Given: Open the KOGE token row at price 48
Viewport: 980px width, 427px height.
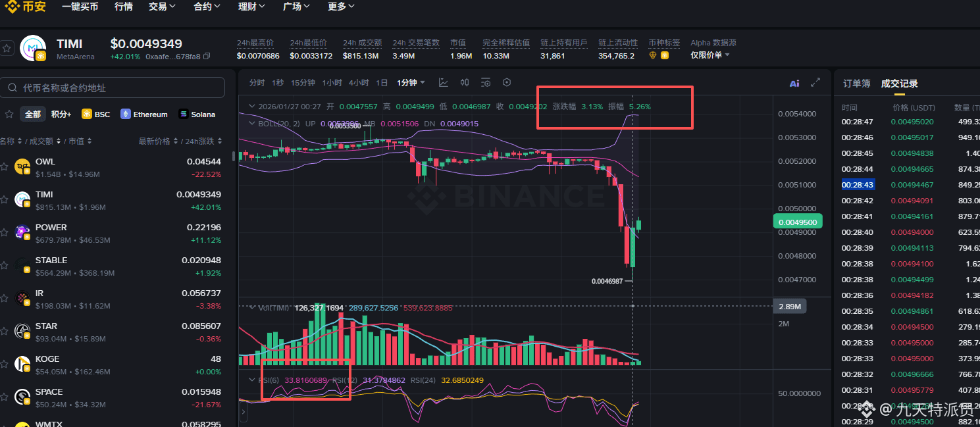Looking at the screenshot, I should point(113,365).
